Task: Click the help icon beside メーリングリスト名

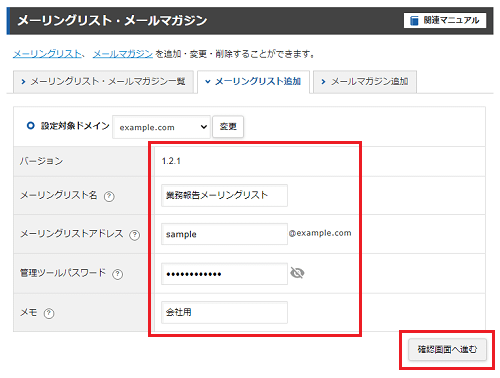Action: click(109, 196)
